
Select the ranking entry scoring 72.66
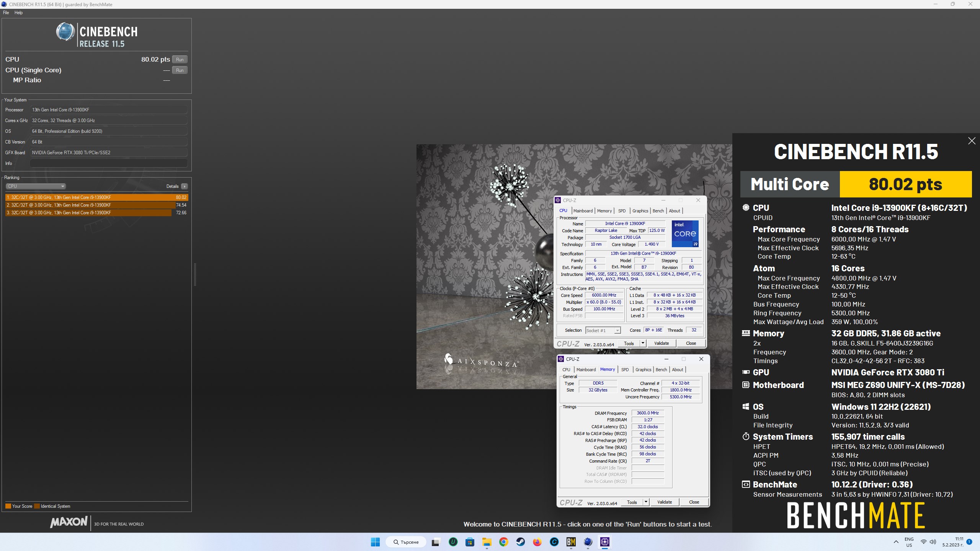point(96,213)
